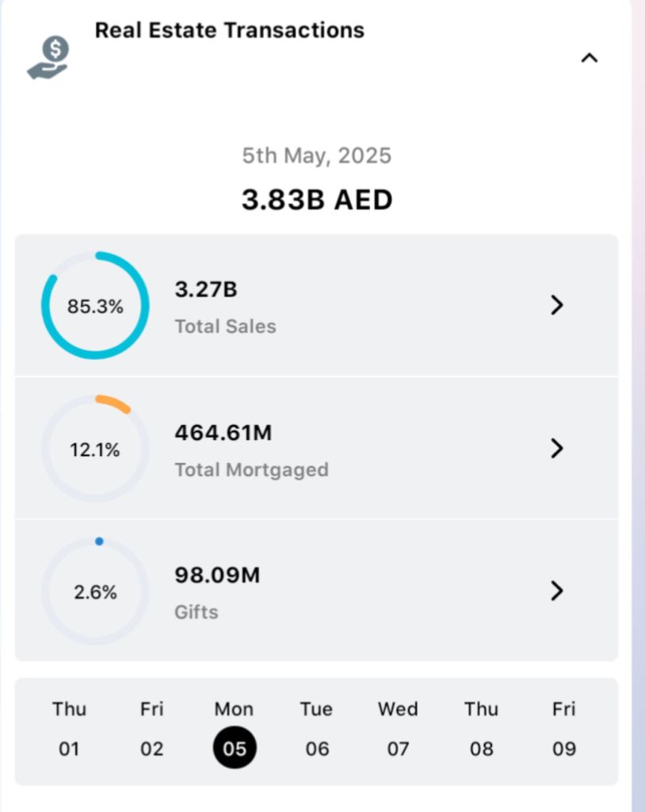The height and width of the screenshot is (812, 645).
Task: Select the highlighted Monday 05 date
Action: point(235,747)
